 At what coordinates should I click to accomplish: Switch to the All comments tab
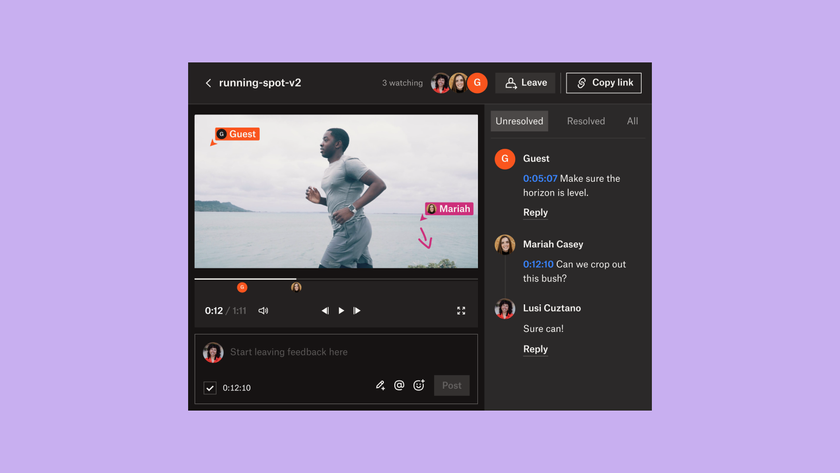coord(633,121)
